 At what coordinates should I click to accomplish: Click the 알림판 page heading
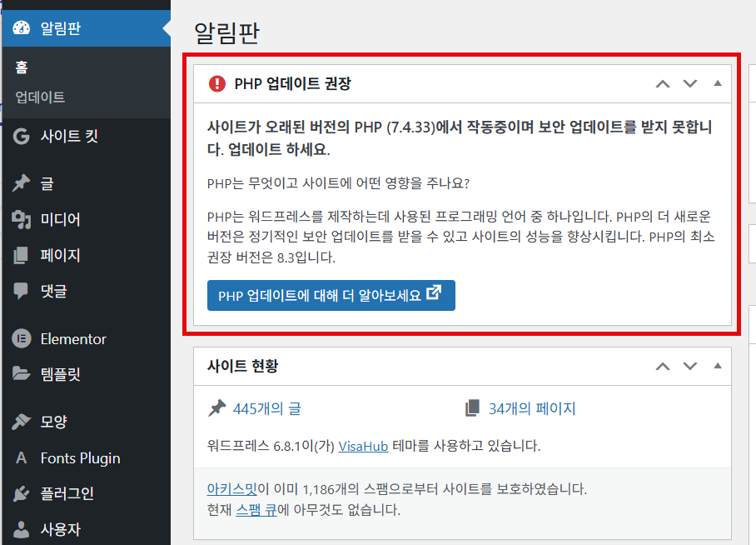226,33
